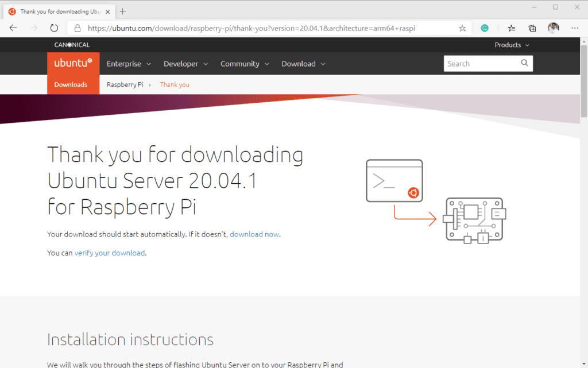Click the Ubuntu logo home link
Viewport: 588px width, 368px height.
(x=73, y=63)
